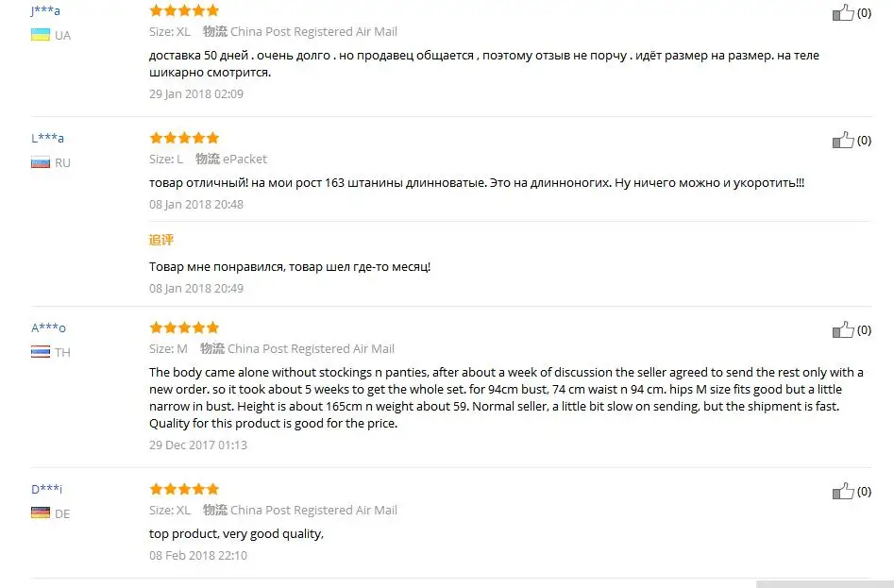Click the horizontal scrollbar at bottom right
894x588 pixels.
click(x=825, y=584)
